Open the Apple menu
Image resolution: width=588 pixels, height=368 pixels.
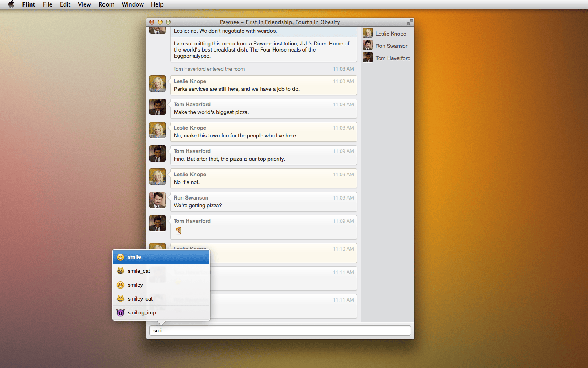click(x=11, y=4)
